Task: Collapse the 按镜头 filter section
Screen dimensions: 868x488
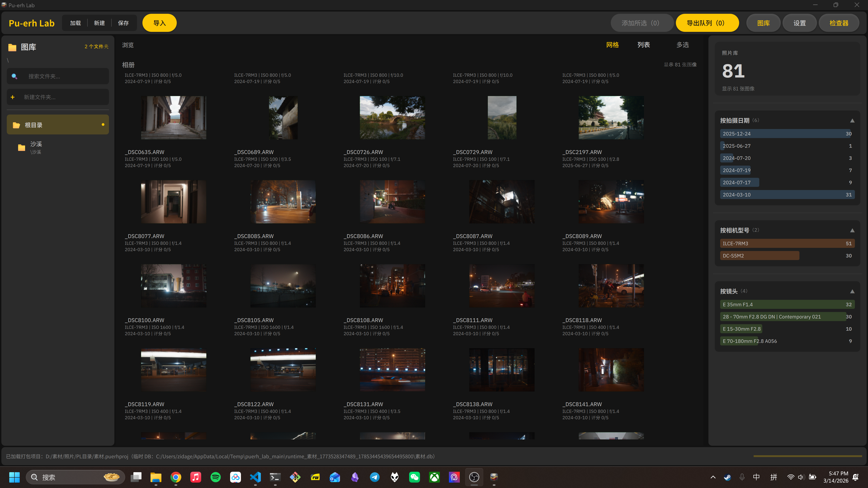Action: [x=852, y=291]
